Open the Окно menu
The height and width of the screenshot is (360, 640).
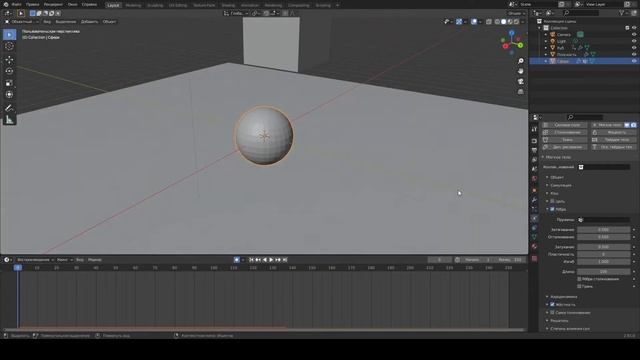point(72,4)
